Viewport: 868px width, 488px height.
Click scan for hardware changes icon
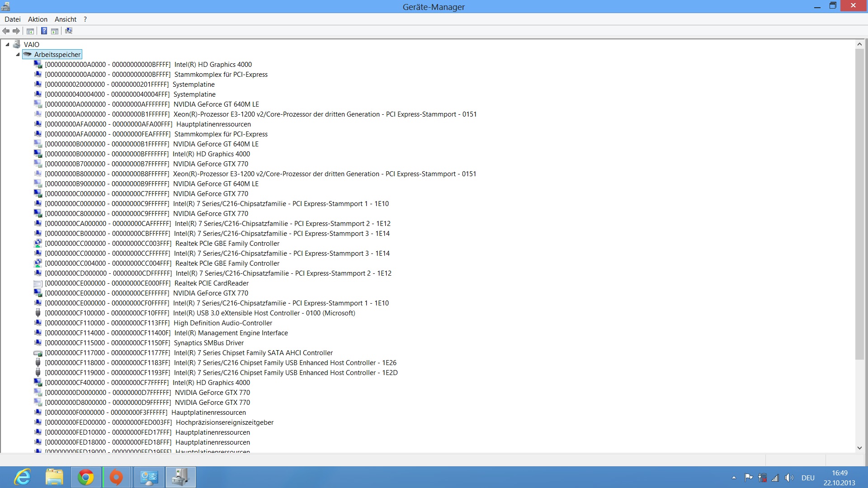[x=69, y=31]
